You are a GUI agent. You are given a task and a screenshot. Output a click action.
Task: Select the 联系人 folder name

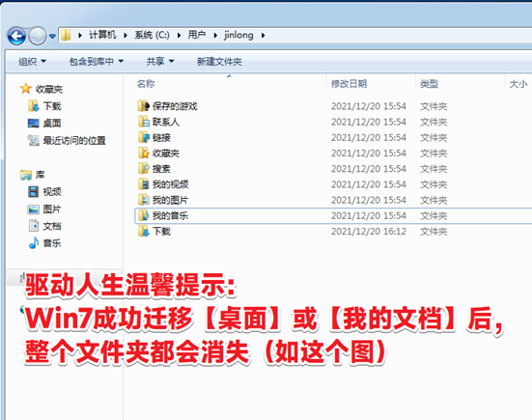(166, 122)
